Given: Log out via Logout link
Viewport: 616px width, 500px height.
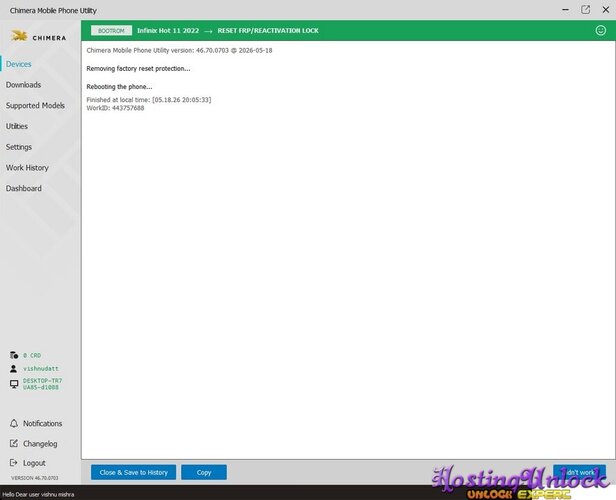Looking at the screenshot, I should (x=34, y=463).
